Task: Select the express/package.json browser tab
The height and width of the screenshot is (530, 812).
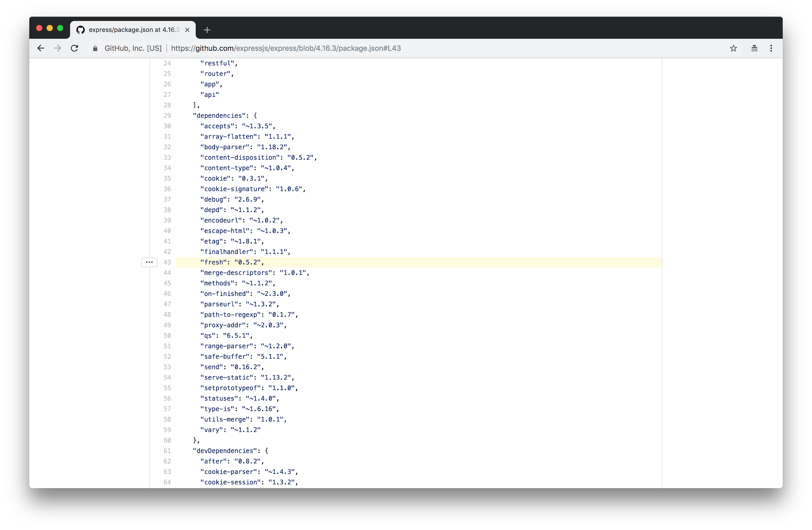Action: pos(133,30)
